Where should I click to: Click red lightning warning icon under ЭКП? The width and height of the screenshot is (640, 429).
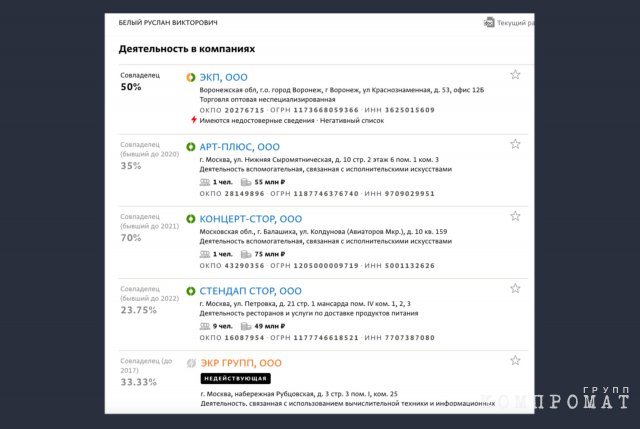(192, 120)
